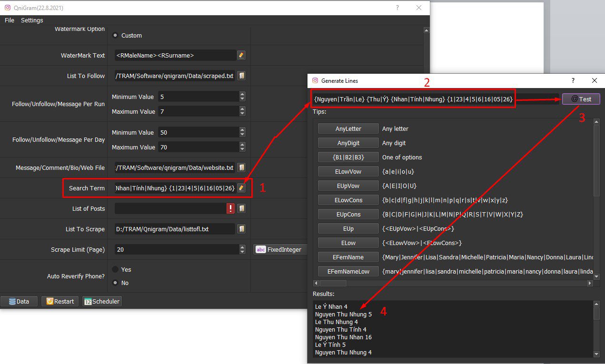Click the red error icon in List of Posts
Image resolution: width=605 pixels, height=364 pixels.
point(231,208)
